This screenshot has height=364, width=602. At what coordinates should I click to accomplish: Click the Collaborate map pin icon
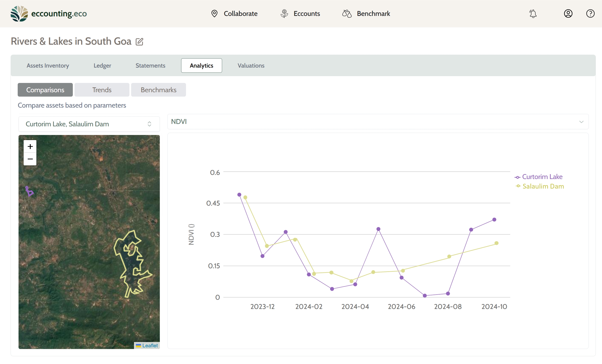point(214,14)
